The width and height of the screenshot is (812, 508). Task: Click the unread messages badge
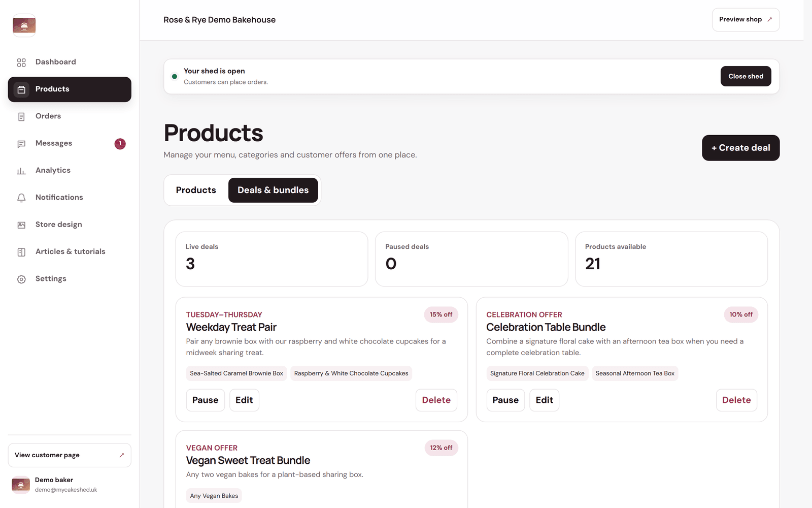coord(120,144)
